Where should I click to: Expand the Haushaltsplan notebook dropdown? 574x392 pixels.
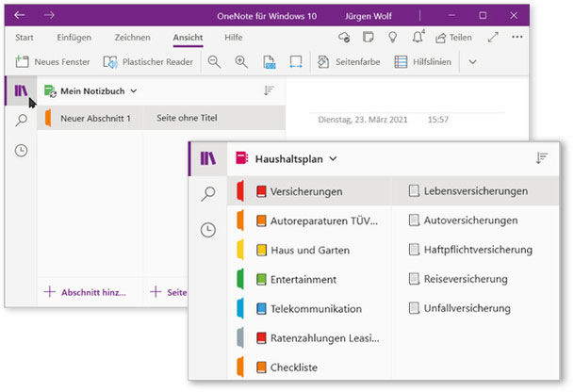333,159
